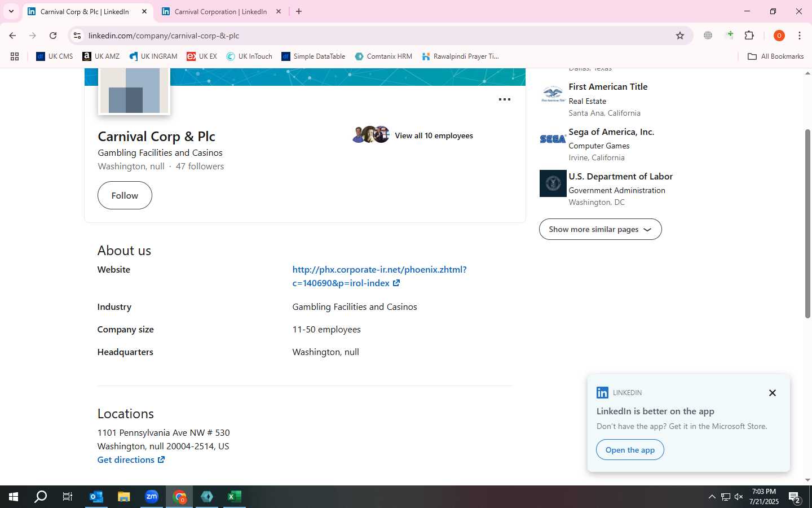Open U.S. Department of Labor page
812x508 pixels.
pyautogui.click(x=620, y=176)
